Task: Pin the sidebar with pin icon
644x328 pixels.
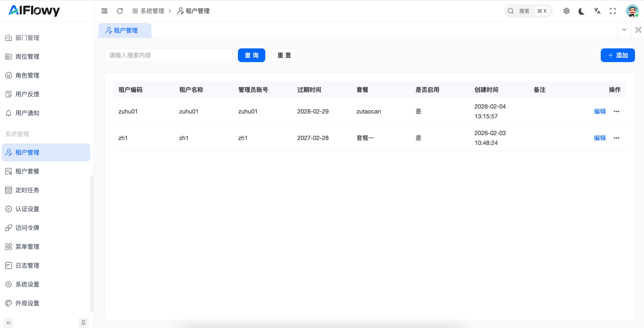Action: [x=83, y=322]
